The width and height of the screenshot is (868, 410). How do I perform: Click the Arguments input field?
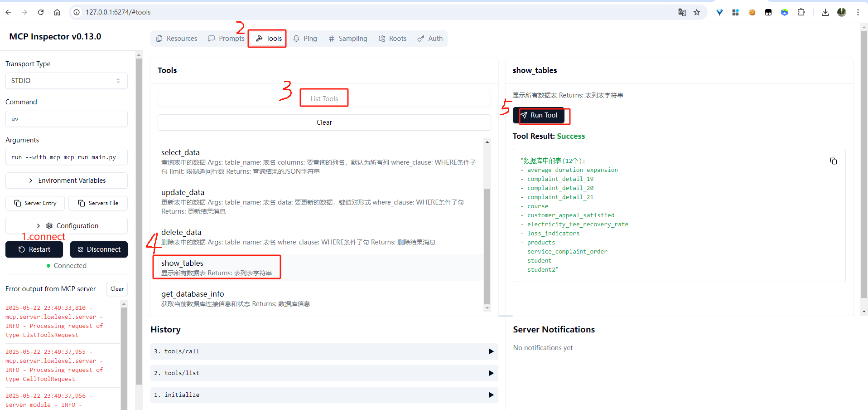click(x=67, y=157)
